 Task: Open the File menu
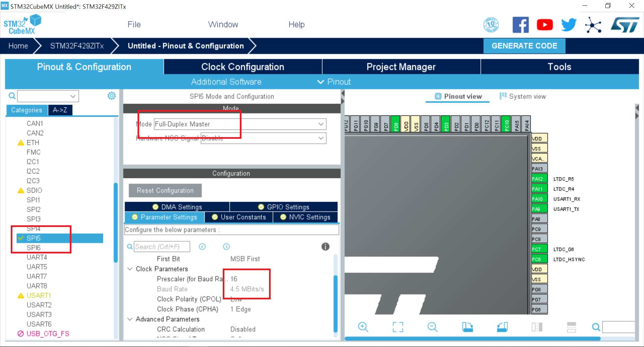[x=134, y=24]
